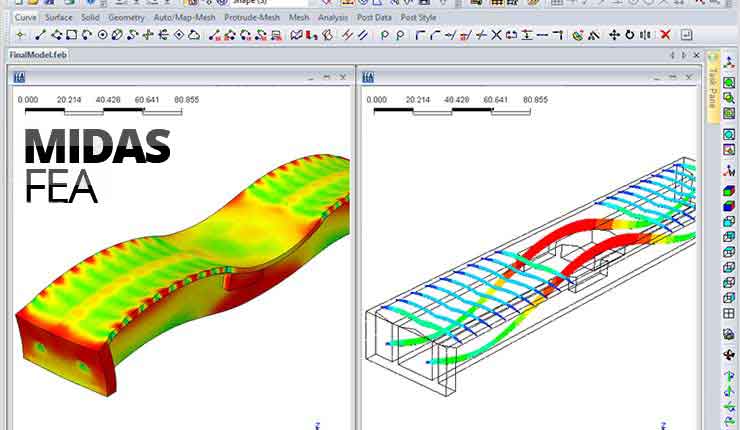This screenshot has height=430, width=740.
Task: Select the extend curve tool
Action: tap(450, 35)
